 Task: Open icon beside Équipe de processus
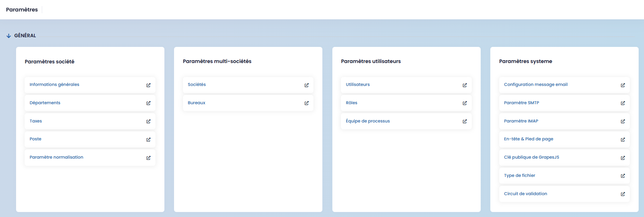[465, 121]
